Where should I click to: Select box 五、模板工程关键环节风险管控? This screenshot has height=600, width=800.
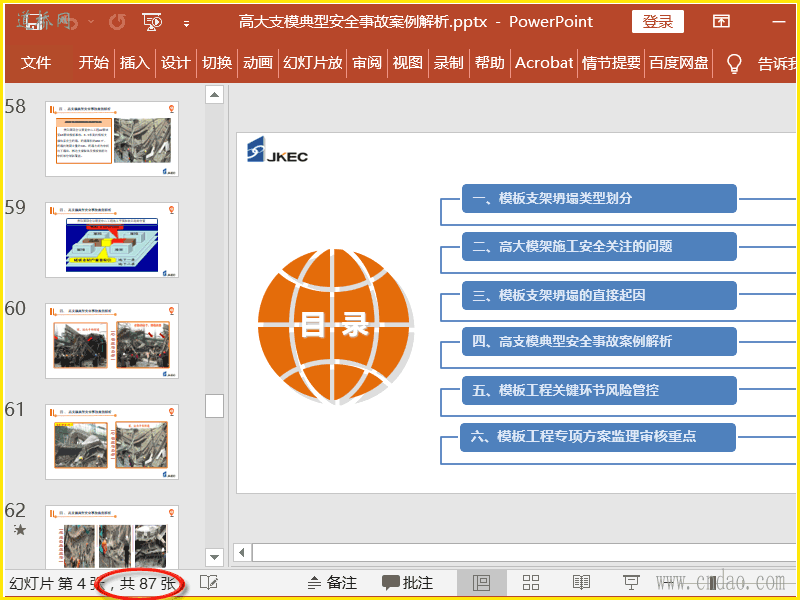pyautogui.click(x=599, y=390)
